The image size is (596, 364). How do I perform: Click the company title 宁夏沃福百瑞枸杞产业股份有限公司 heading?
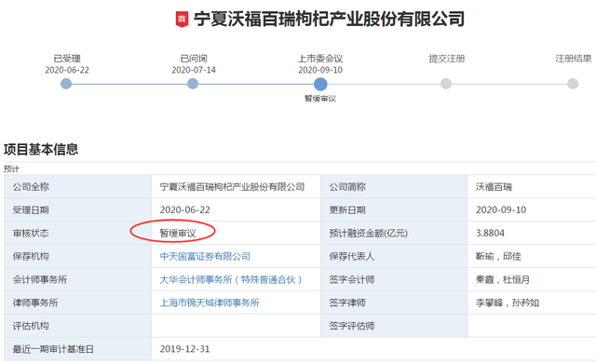pyautogui.click(x=329, y=19)
